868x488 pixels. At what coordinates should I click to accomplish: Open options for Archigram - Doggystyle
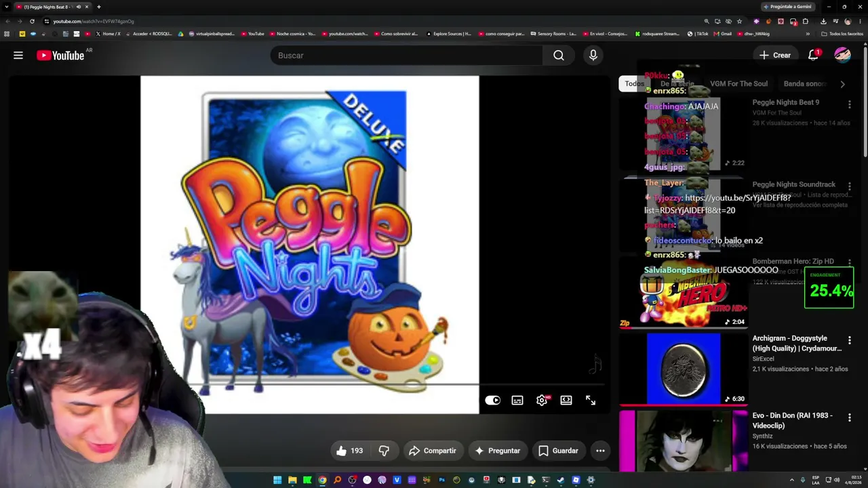[x=849, y=340]
